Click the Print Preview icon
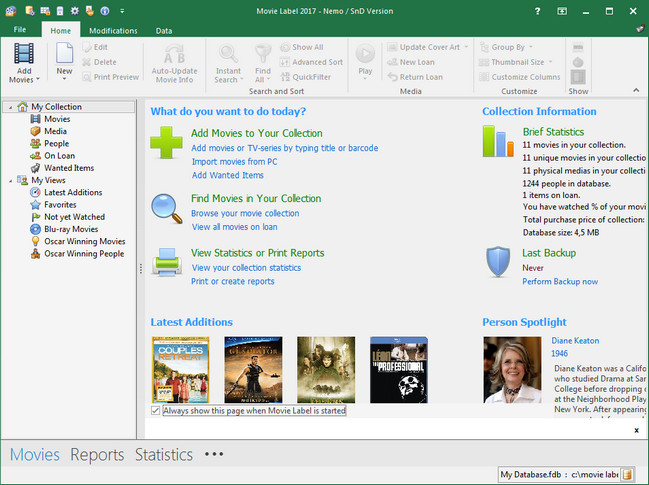Screen dimensions: 649x485 [87, 77]
